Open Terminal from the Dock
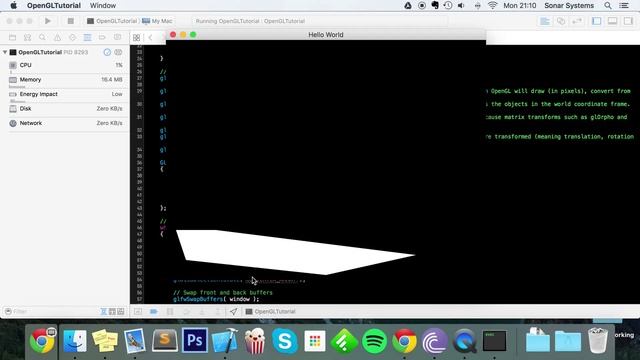 [494, 341]
